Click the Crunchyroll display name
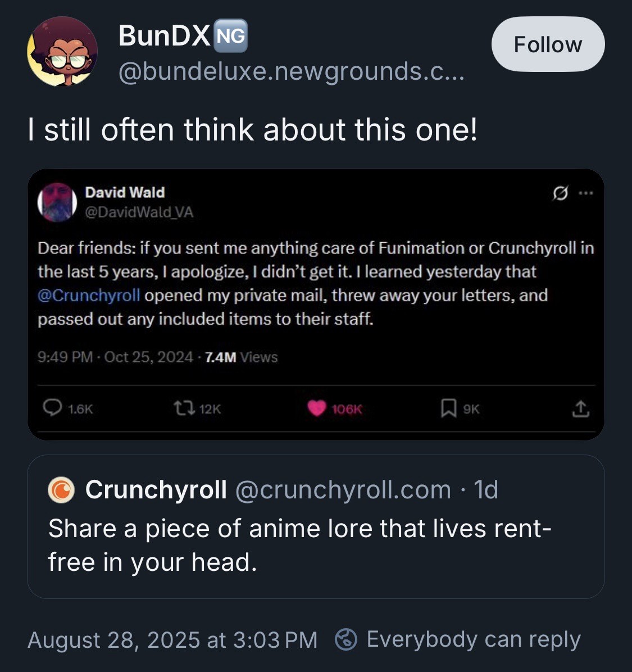The image size is (632, 672). [156, 490]
